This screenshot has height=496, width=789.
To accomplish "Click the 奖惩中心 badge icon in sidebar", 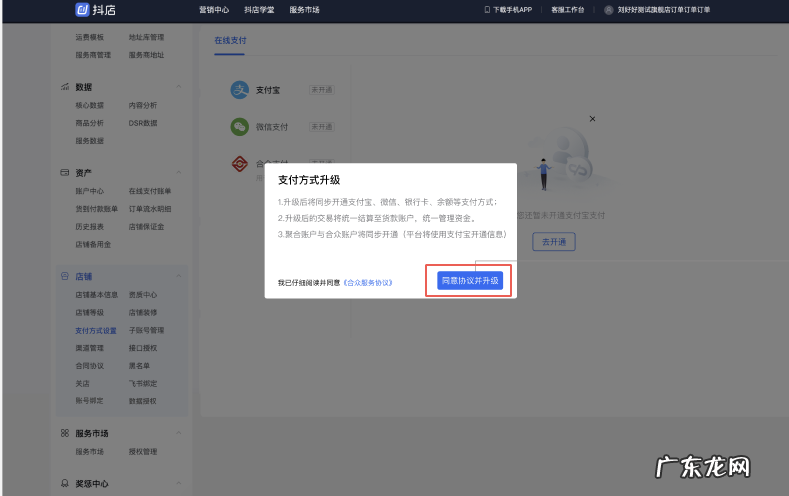I will [64, 483].
